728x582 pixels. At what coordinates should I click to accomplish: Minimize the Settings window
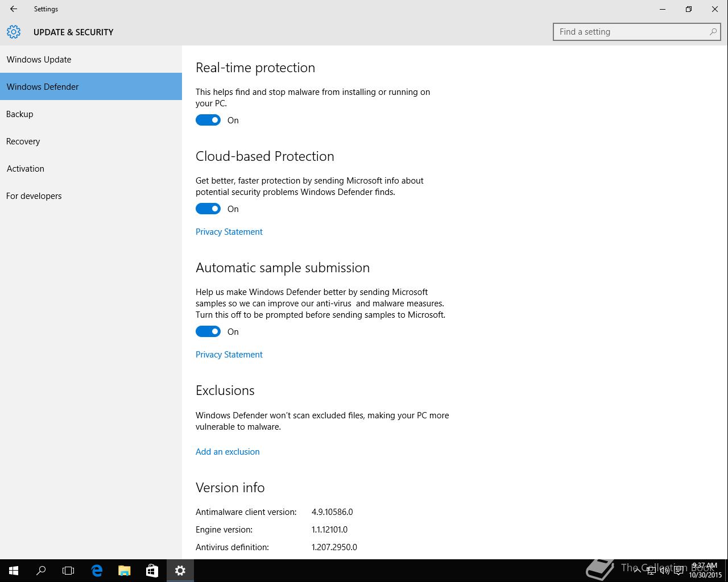(x=663, y=9)
